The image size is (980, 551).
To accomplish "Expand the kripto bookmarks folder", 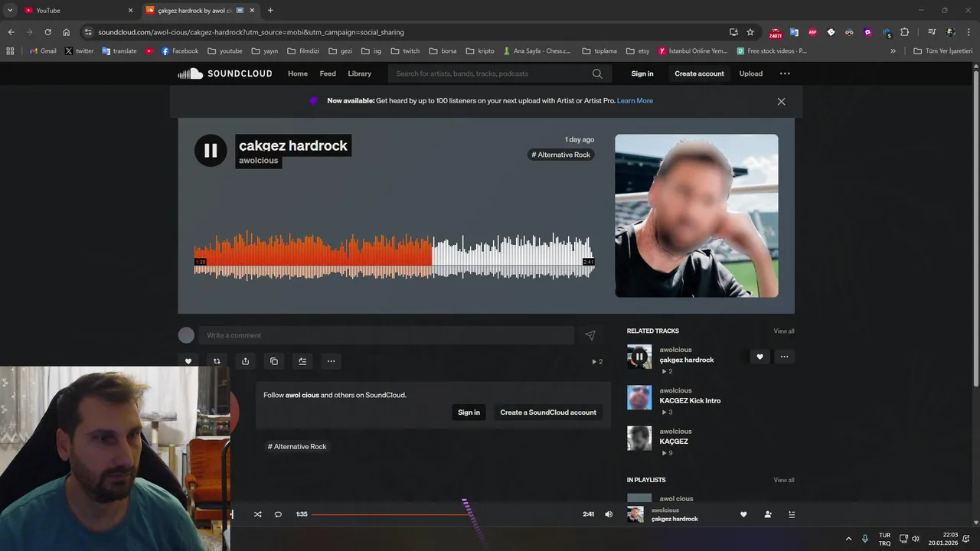I will point(480,51).
